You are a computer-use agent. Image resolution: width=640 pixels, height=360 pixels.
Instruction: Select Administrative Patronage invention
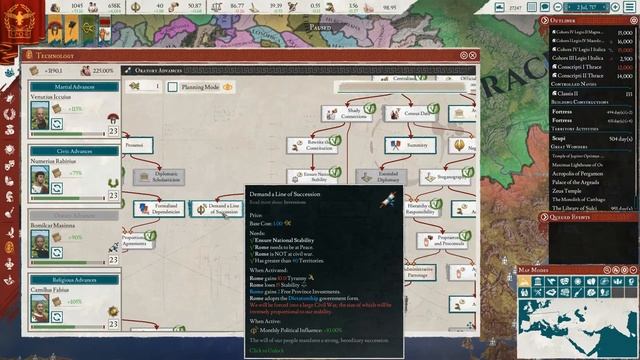(x=419, y=272)
